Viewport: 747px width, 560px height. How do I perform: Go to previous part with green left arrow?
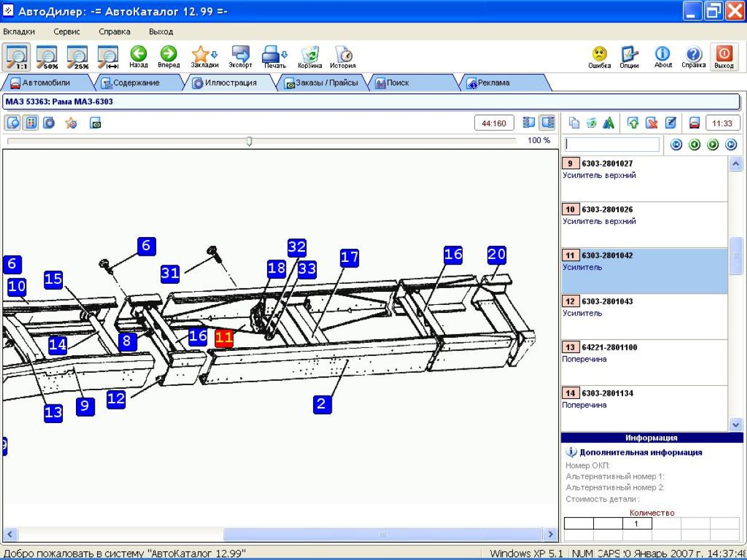pos(695,144)
